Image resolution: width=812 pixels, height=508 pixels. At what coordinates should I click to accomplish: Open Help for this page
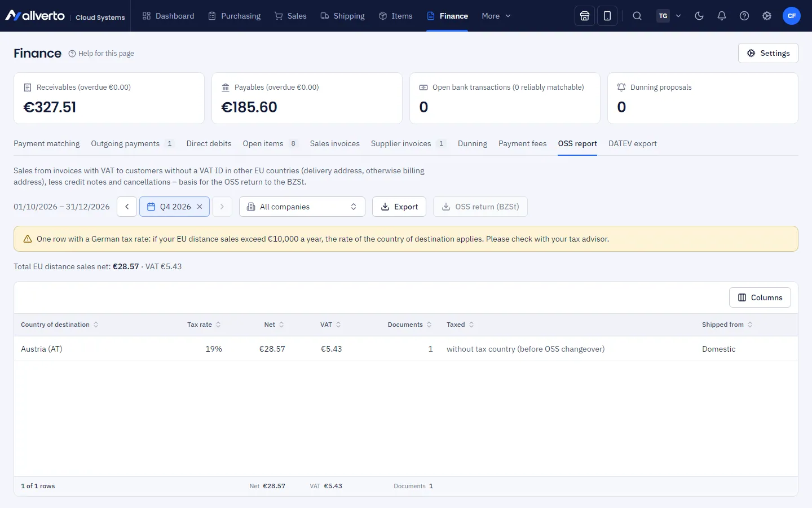point(101,54)
